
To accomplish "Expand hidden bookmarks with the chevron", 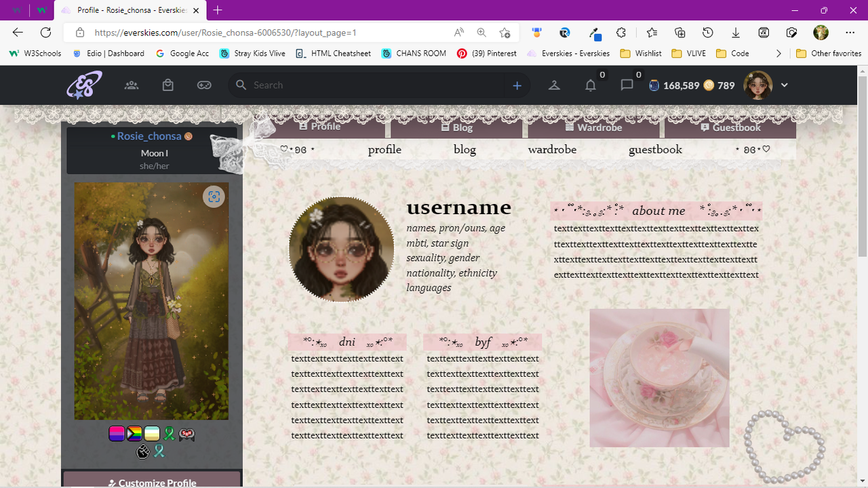I will tap(779, 53).
